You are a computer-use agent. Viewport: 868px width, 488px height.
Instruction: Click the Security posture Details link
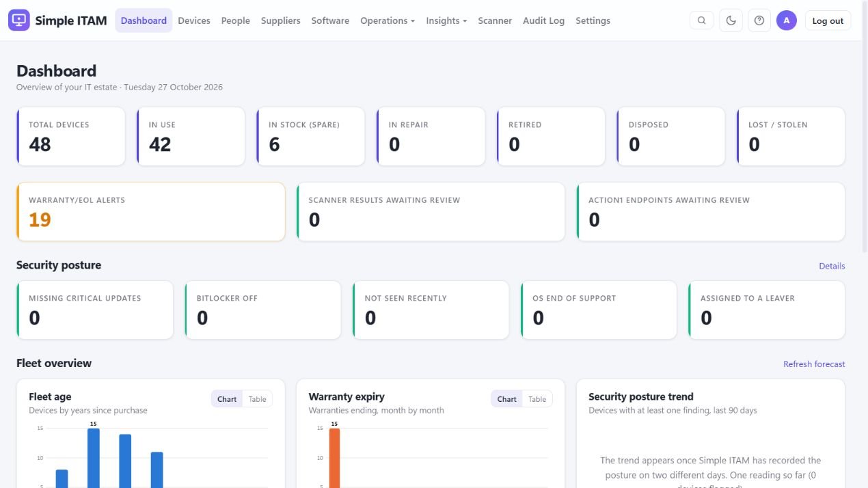coord(832,266)
